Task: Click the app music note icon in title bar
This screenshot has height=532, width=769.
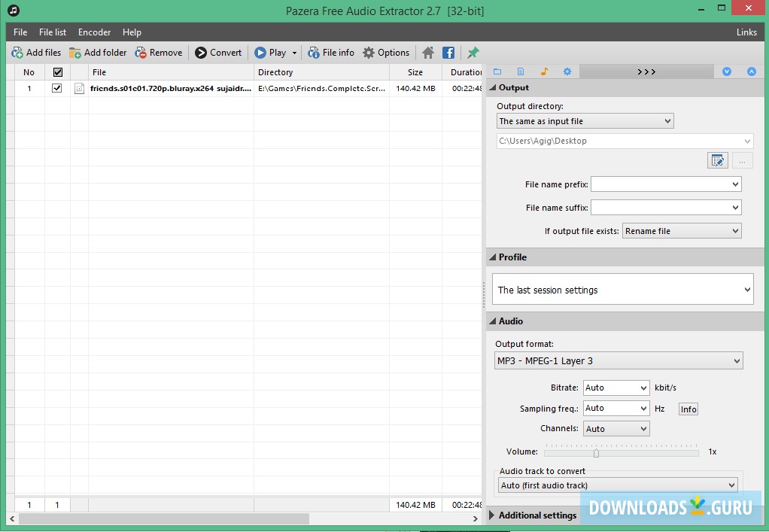Action: (14, 9)
